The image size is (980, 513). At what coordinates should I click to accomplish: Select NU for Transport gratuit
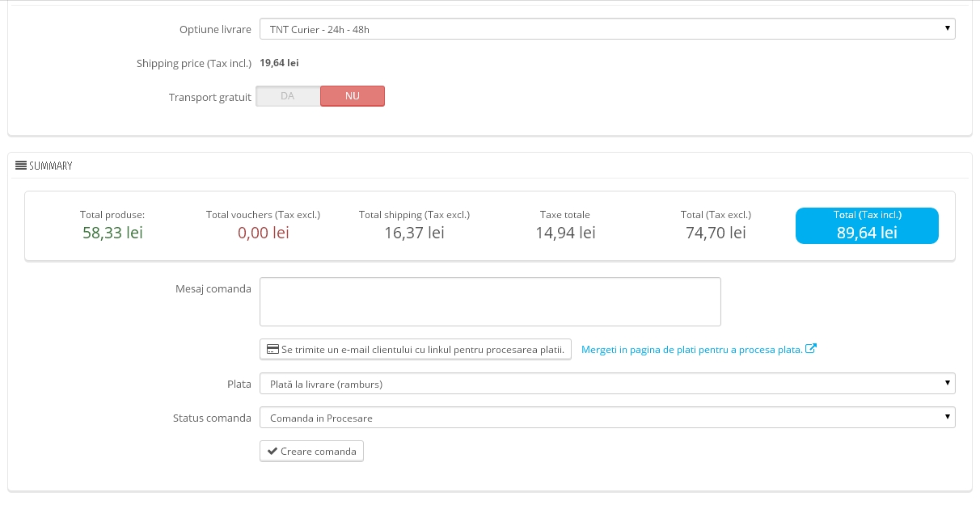353,96
